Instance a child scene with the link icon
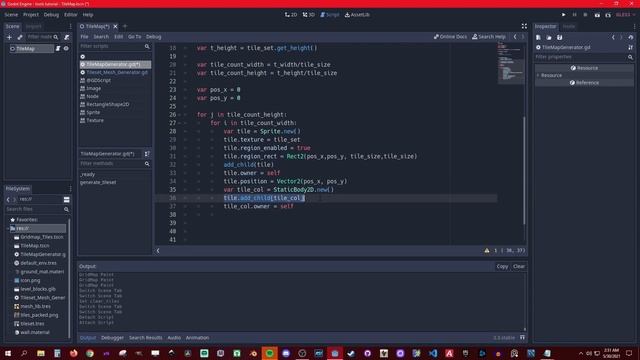640x360 pixels. pyautogui.click(x=20, y=37)
